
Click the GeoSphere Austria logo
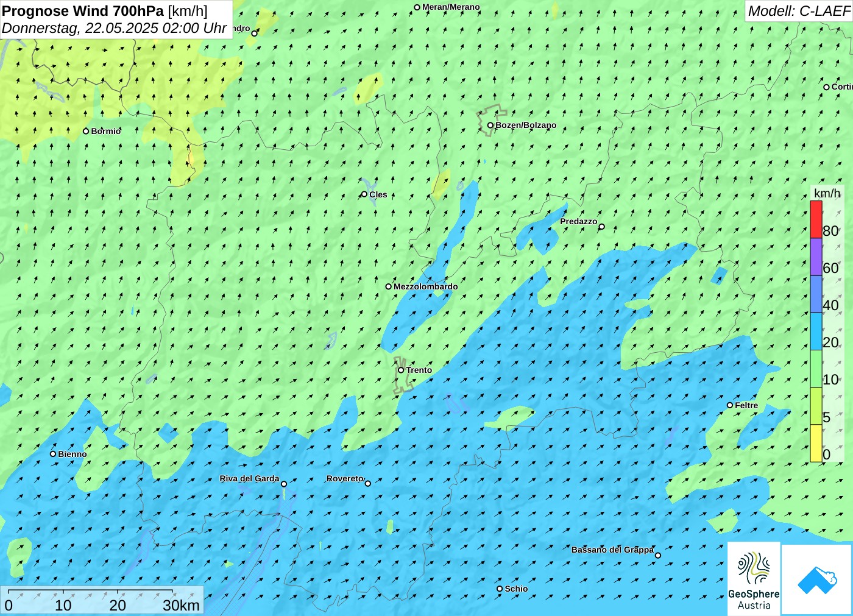[x=754, y=578]
